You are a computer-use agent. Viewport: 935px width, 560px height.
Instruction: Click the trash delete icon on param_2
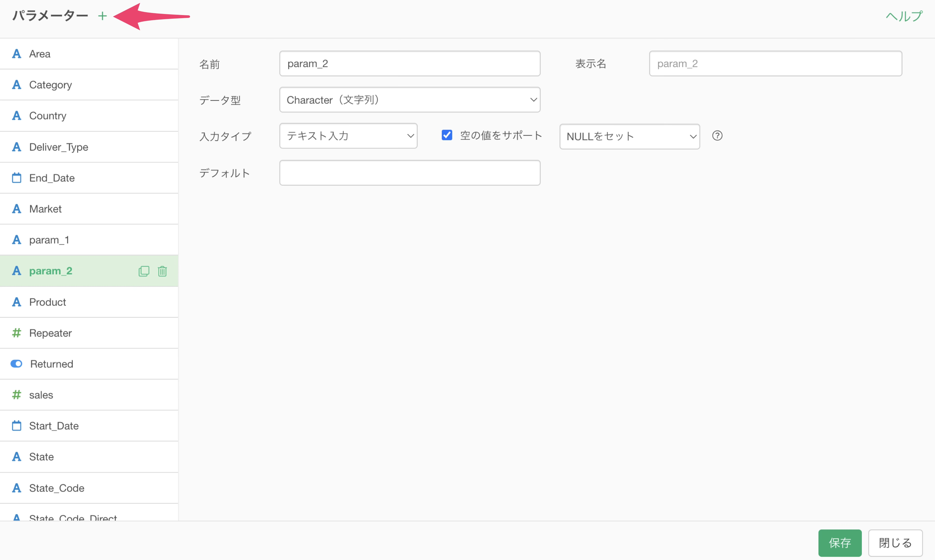(x=162, y=271)
